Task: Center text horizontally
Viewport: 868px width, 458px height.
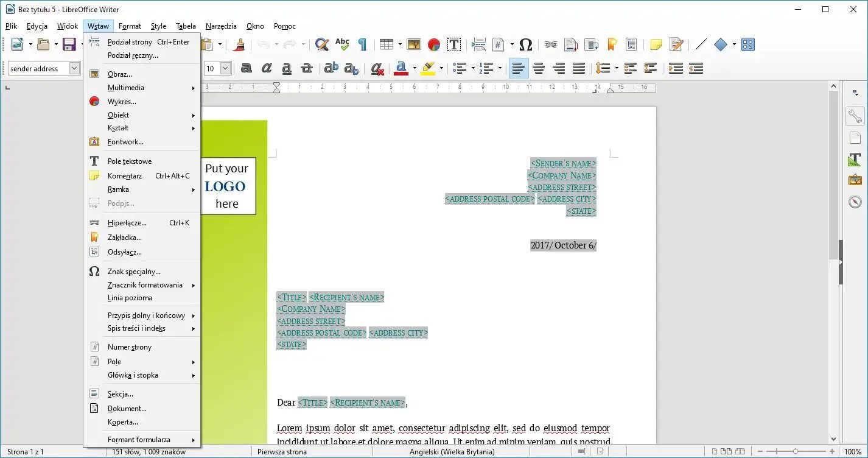Action: coord(539,68)
